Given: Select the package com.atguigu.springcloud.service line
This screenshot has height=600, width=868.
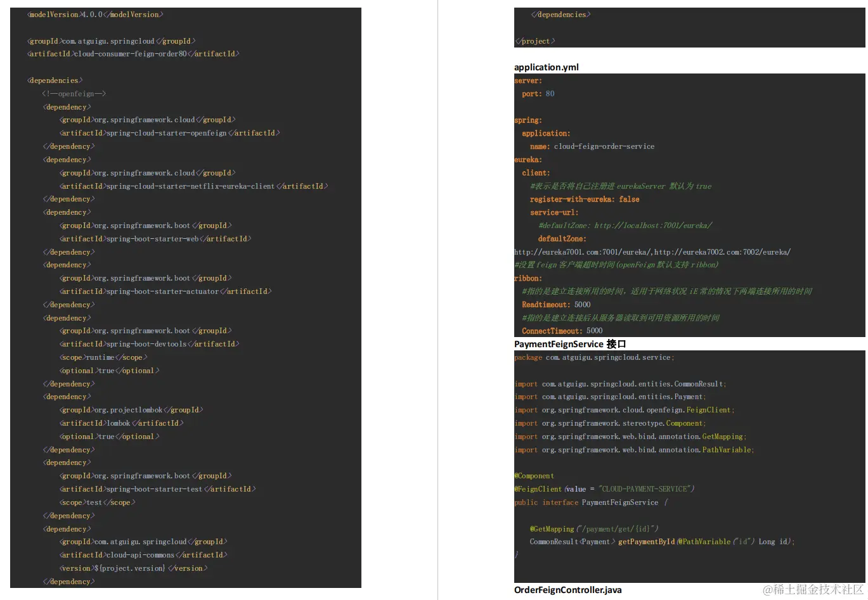Looking at the screenshot, I should pos(594,357).
